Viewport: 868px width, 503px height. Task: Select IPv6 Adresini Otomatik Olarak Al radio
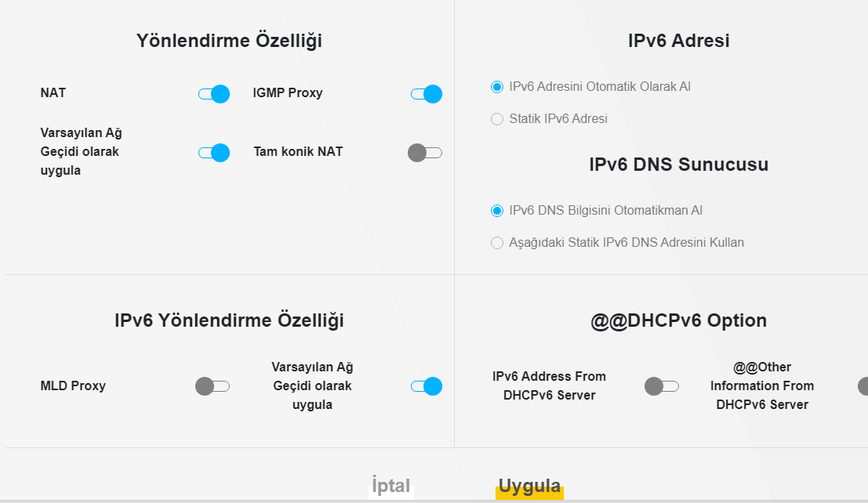497,87
